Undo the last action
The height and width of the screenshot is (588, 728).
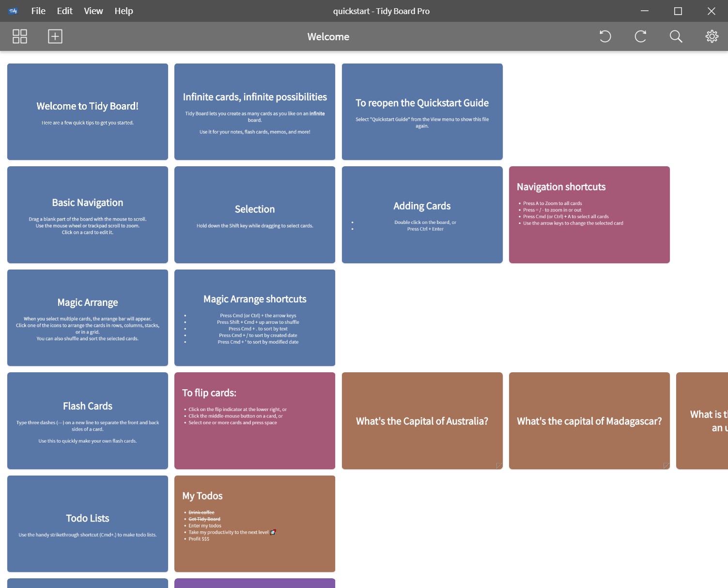(x=605, y=36)
